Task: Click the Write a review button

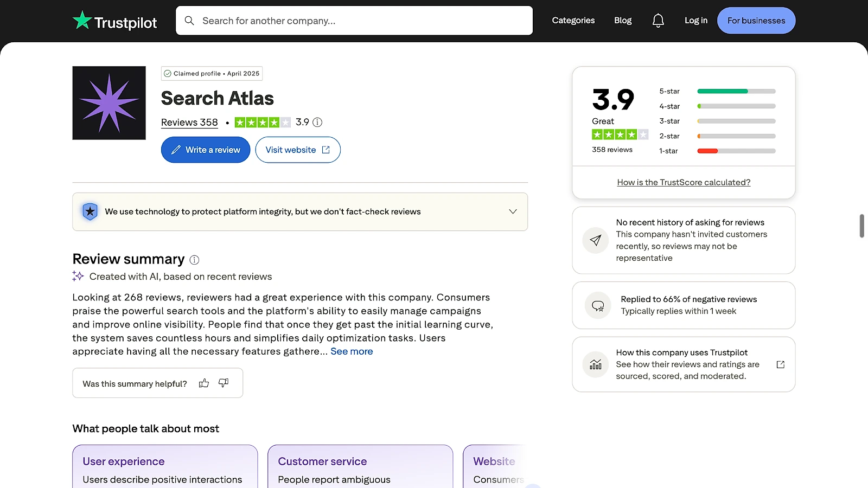Action: pos(206,150)
